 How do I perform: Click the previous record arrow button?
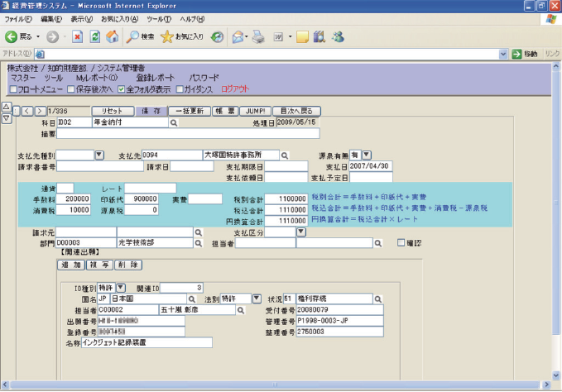pos(27,112)
